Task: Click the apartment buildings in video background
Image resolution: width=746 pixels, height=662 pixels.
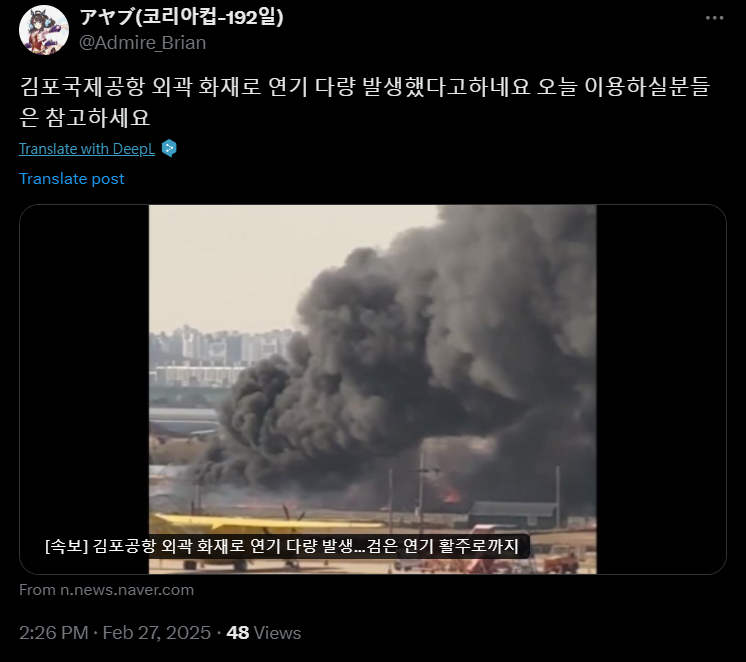Action: (x=221, y=355)
